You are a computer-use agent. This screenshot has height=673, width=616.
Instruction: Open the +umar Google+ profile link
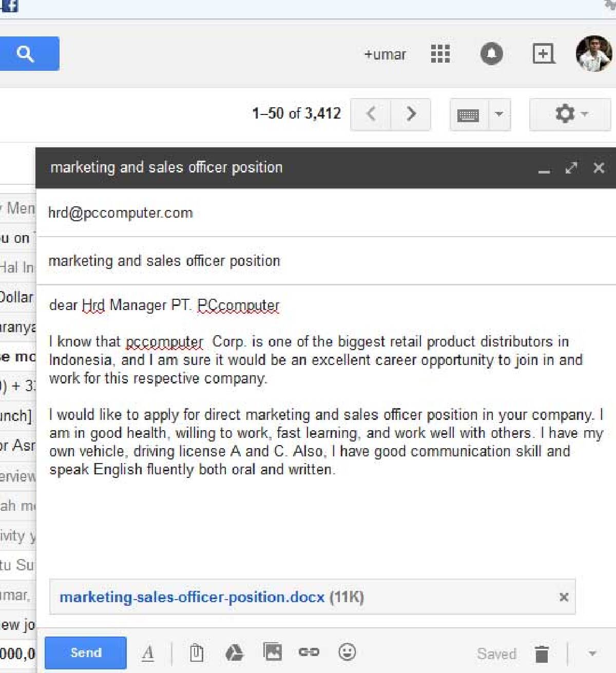point(384,54)
